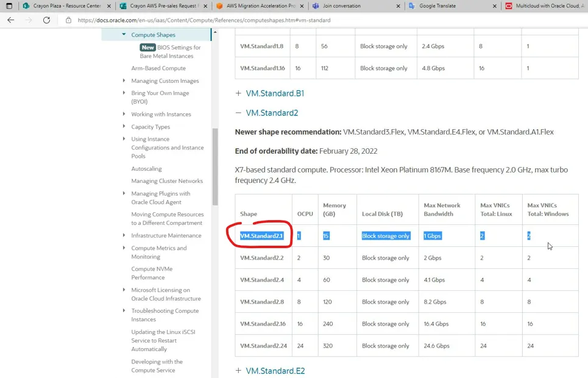
Task: Close the Join conversation tab
Action: [398, 6]
